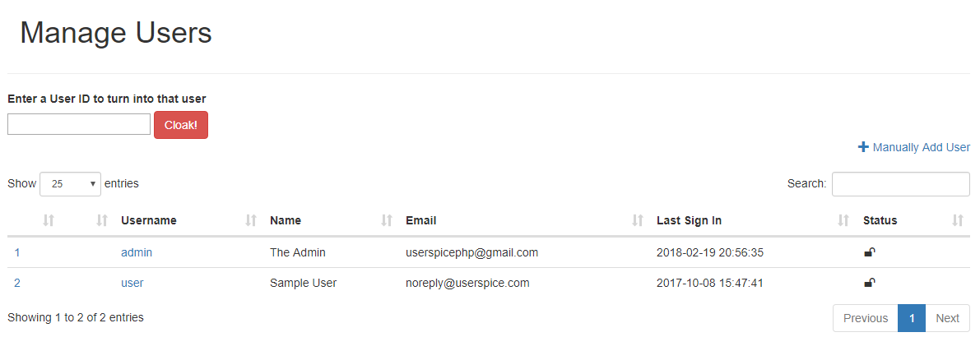Click sort arrows on Name column
Screen dimensions: 980x337
pos(387,220)
